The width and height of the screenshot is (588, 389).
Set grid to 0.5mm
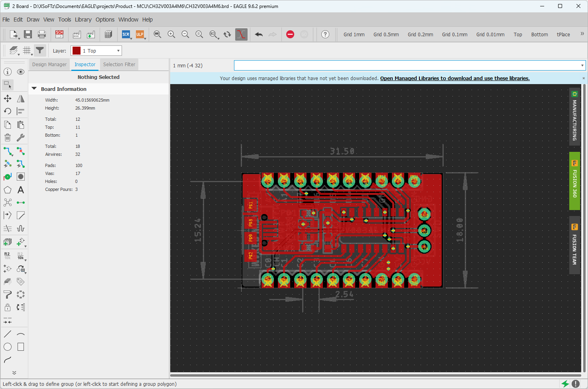click(x=386, y=34)
